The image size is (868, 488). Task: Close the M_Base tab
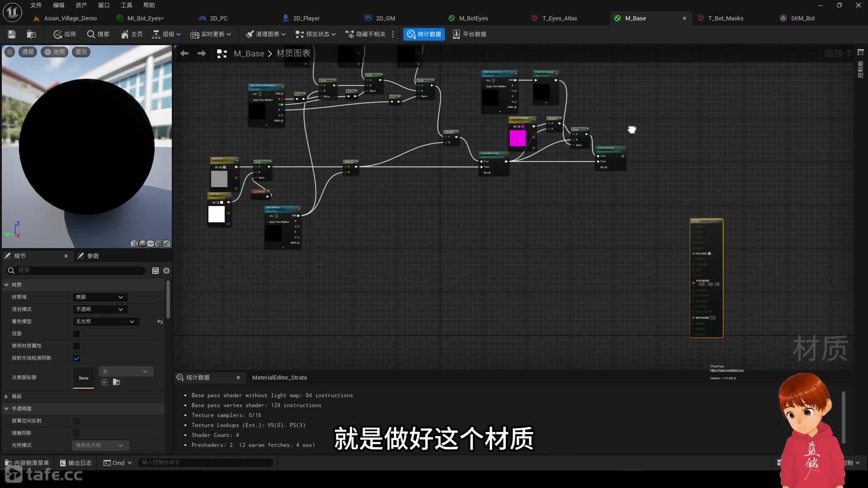(684, 19)
